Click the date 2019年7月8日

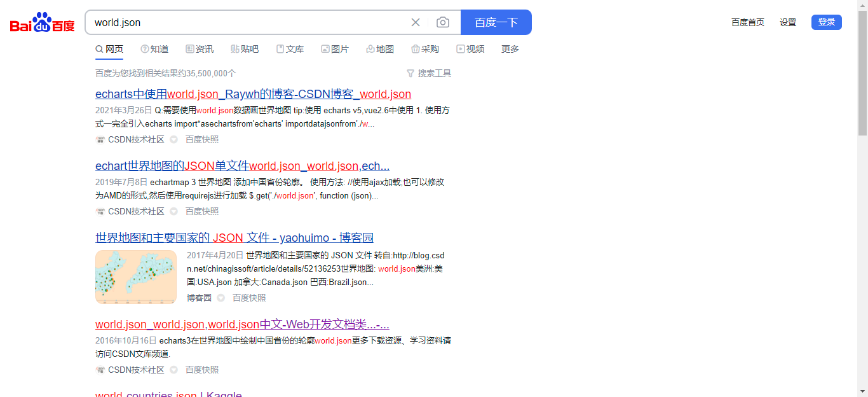click(121, 182)
